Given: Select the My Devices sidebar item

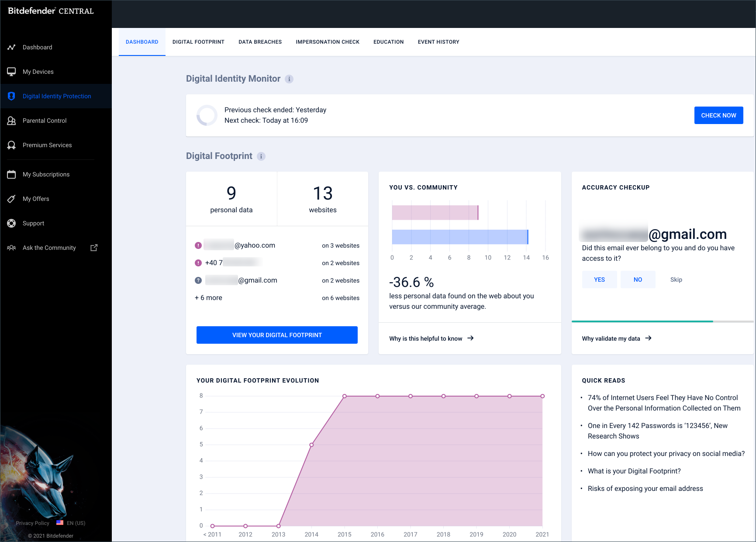Looking at the screenshot, I should (56, 72).
